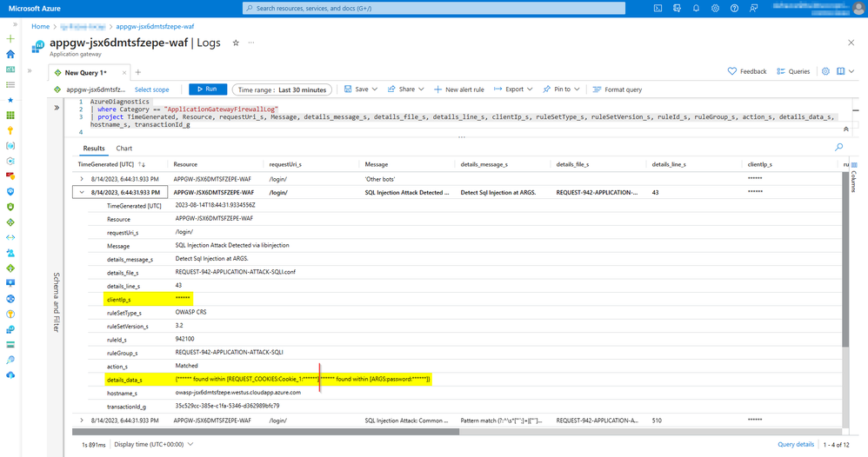
Task: Sort by TimeGenerated [UTC] column header
Action: coord(111,164)
